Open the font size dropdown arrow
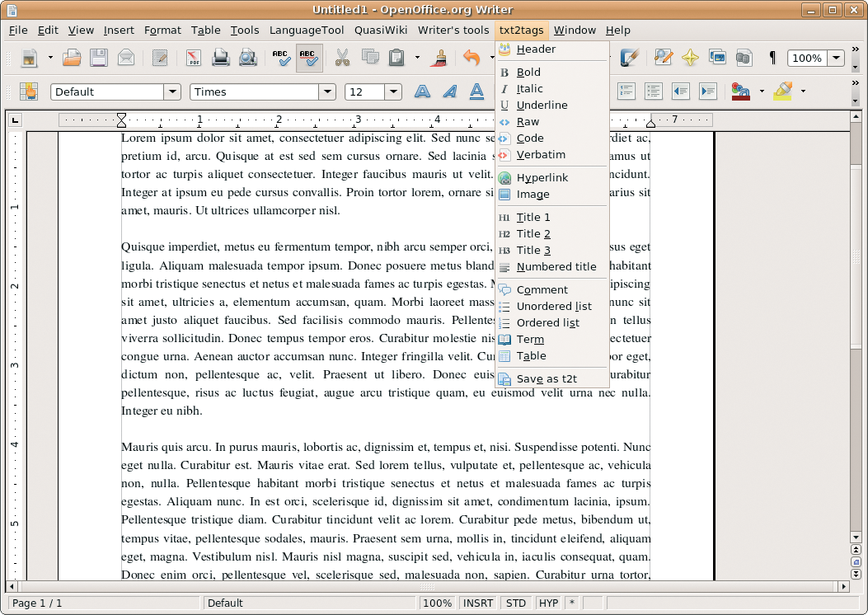 point(393,92)
